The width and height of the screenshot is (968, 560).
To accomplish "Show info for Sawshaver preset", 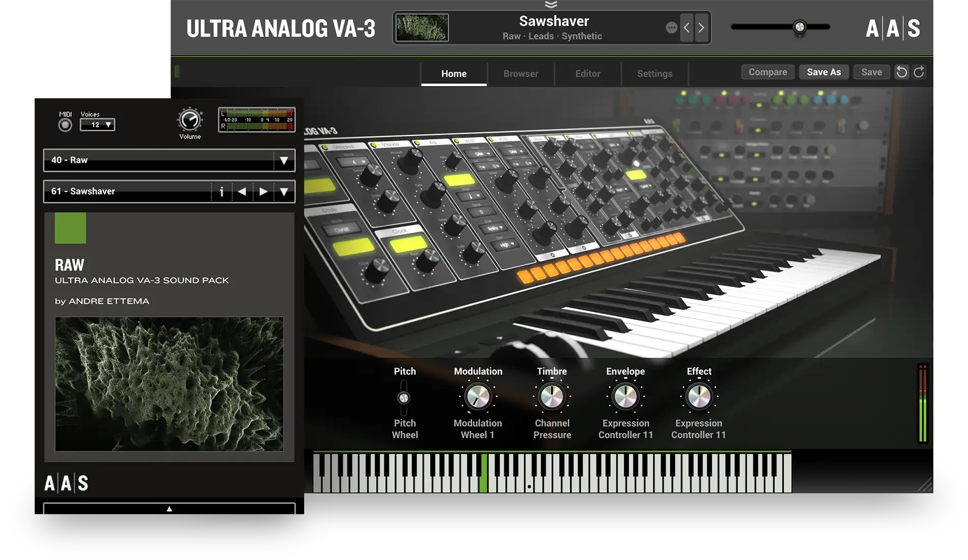I will (x=221, y=192).
